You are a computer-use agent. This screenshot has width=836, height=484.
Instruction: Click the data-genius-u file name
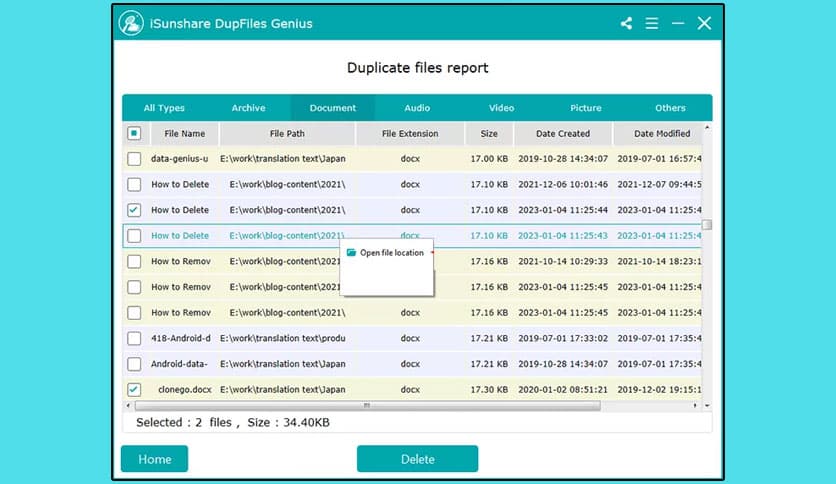click(x=180, y=159)
